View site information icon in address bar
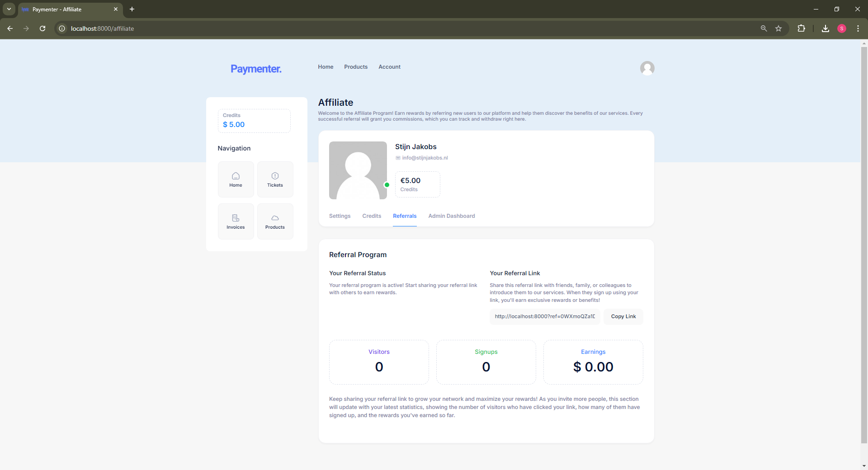Viewport: 868px width, 470px height. pyautogui.click(x=62, y=28)
